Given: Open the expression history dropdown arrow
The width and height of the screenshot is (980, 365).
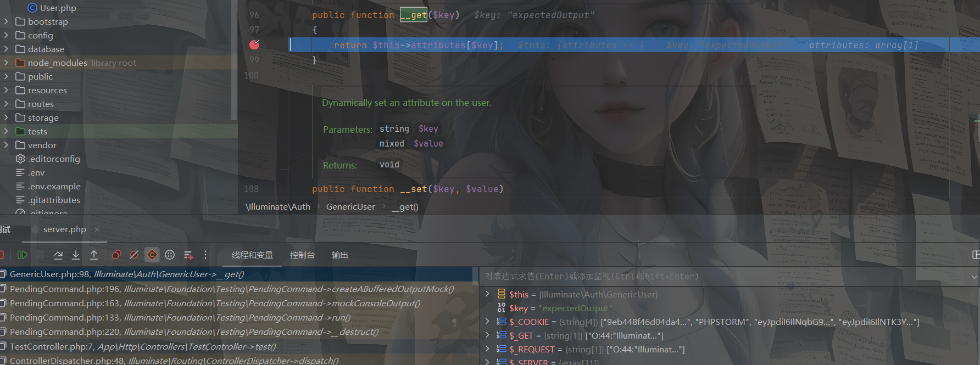Looking at the screenshot, I should click(x=974, y=277).
